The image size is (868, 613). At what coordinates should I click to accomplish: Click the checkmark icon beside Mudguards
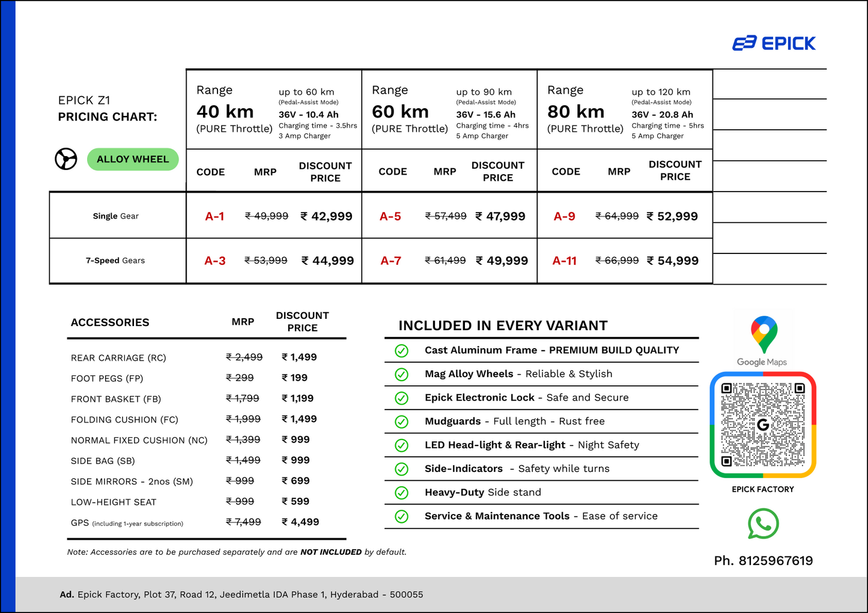pos(402,422)
